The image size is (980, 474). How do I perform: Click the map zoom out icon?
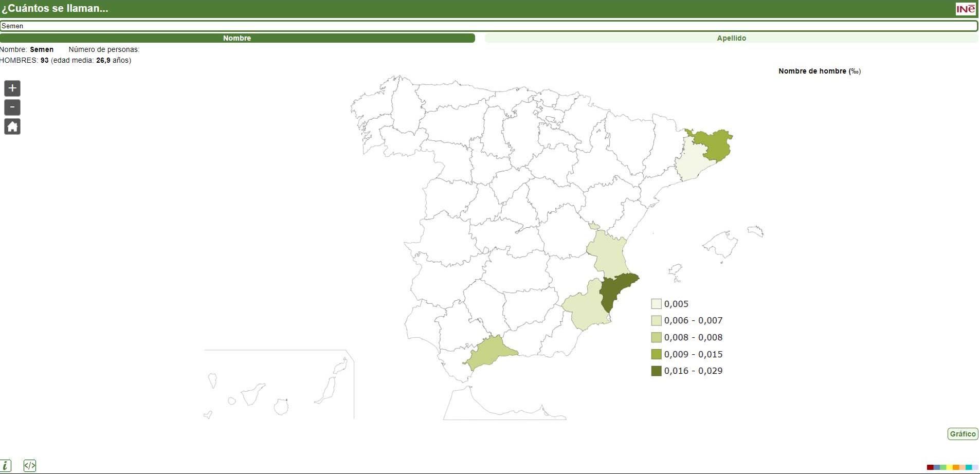coord(12,107)
